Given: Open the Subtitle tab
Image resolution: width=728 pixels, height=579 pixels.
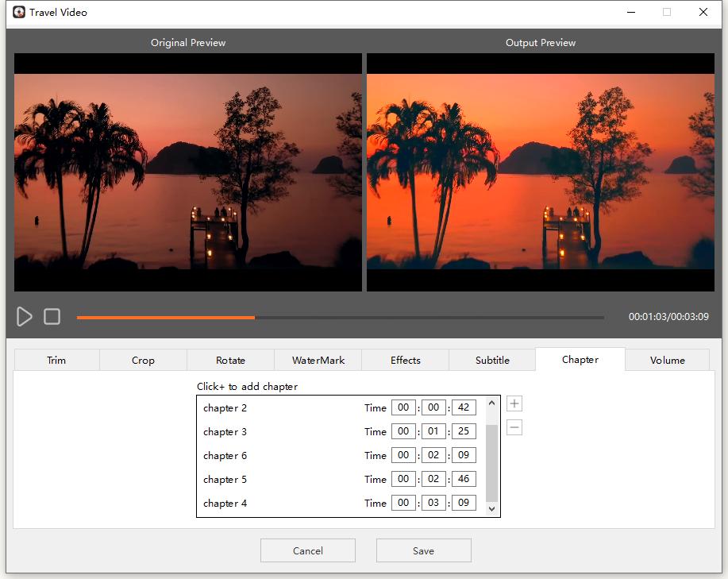Looking at the screenshot, I should [x=492, y=360].
